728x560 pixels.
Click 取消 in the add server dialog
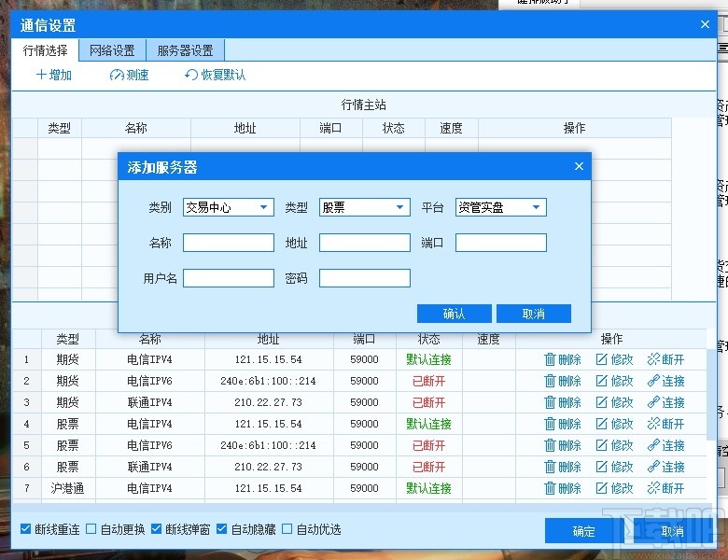click(x=534, y=314)
